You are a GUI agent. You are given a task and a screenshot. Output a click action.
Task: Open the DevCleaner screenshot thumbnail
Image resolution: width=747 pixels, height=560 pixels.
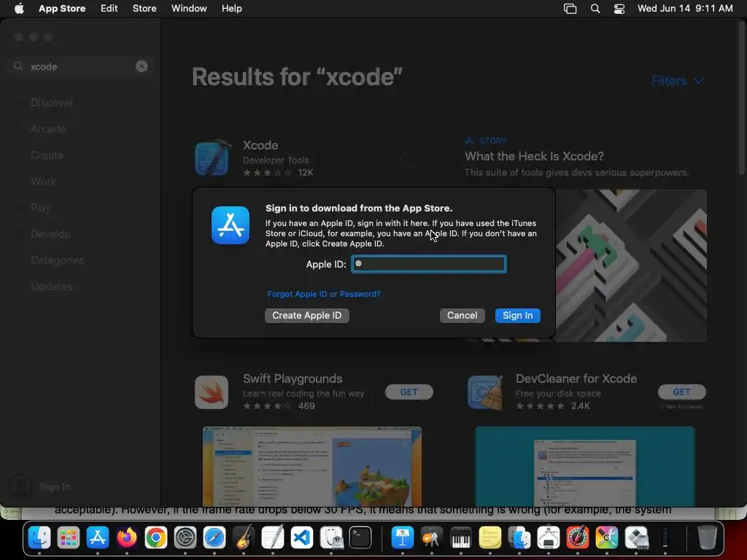585,467
